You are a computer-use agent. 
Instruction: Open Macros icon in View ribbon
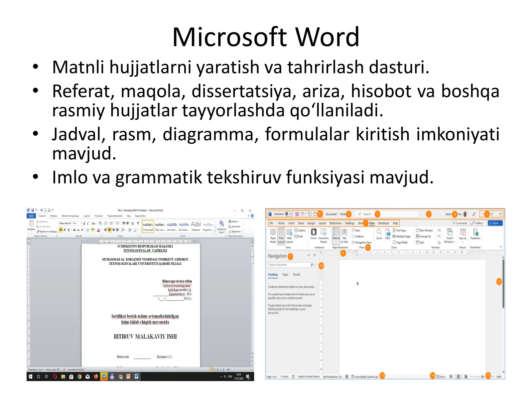tap(463, 234)
